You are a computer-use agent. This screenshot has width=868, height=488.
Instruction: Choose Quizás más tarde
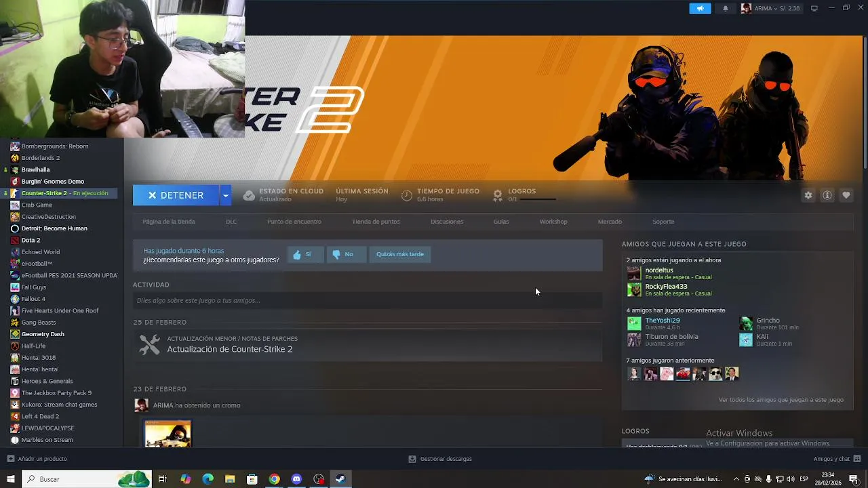[400, 254]
